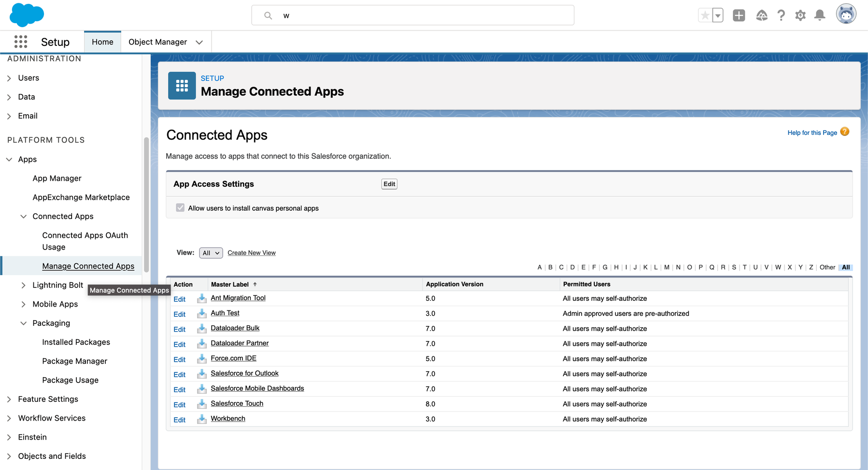Click the Salesforce cloud logo

click(27, 15)
